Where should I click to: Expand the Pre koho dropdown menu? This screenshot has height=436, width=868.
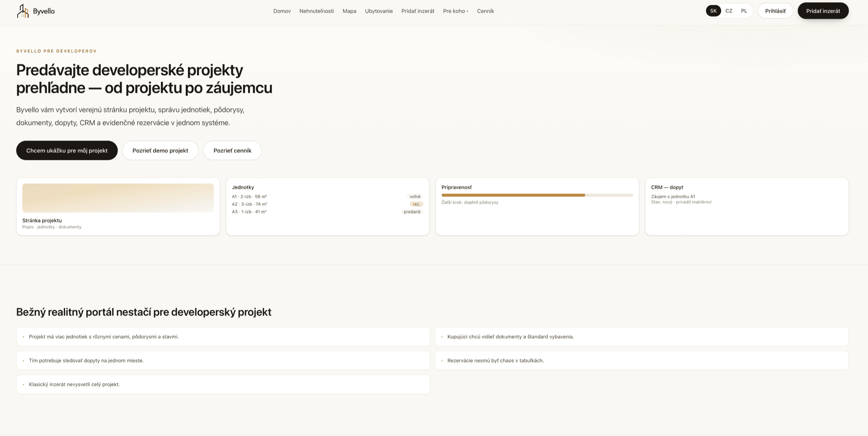456,11
